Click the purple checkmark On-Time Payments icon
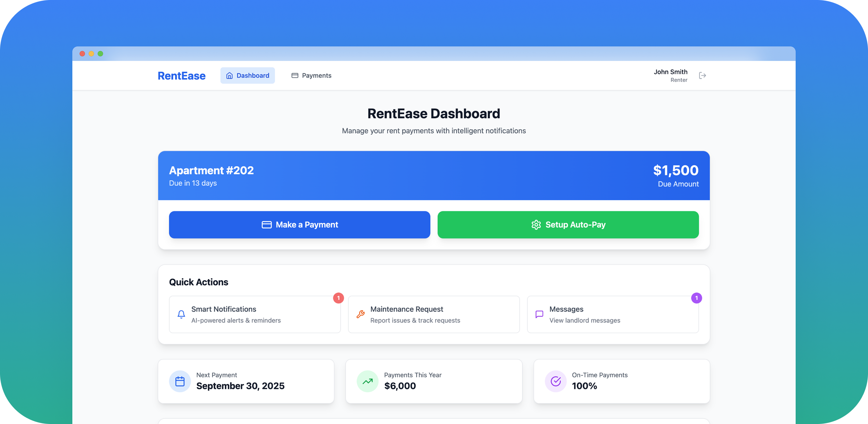 [555, 382]
